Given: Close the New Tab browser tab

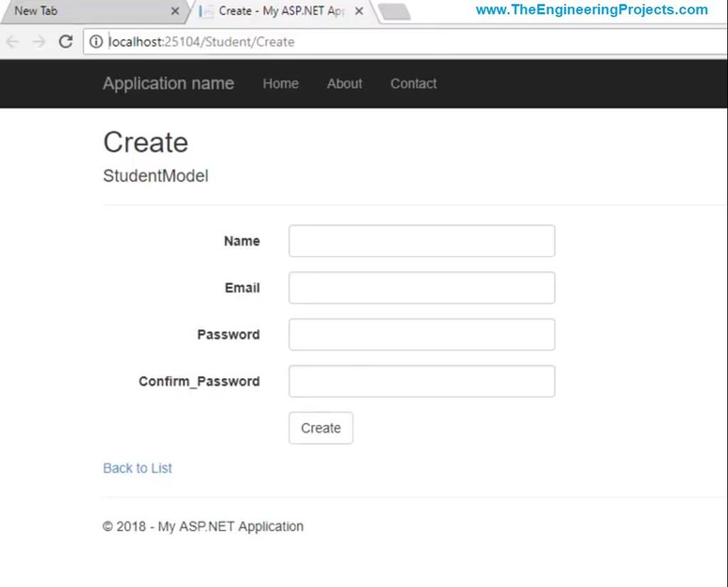Looking at the screenshot, I should (175, 11).
